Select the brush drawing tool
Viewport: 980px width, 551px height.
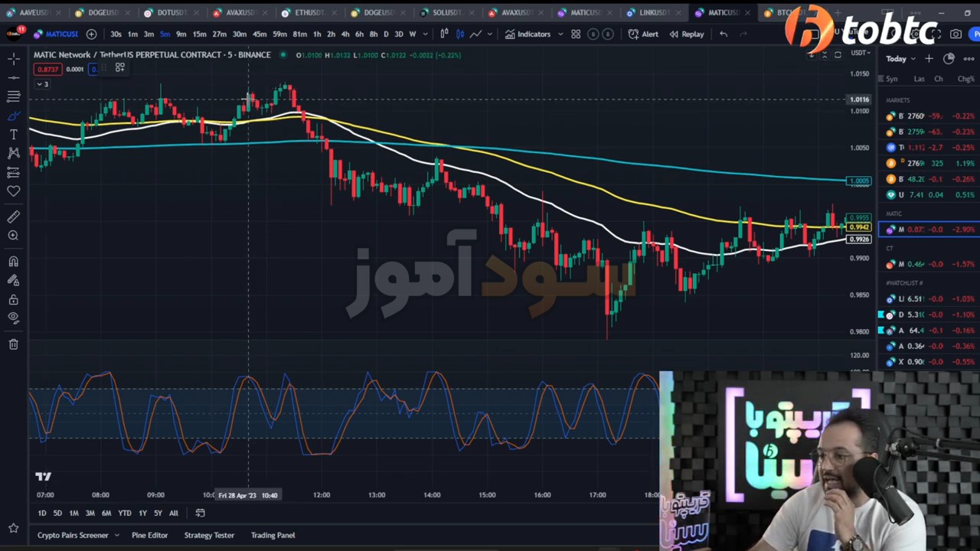[x=14, y=116]
